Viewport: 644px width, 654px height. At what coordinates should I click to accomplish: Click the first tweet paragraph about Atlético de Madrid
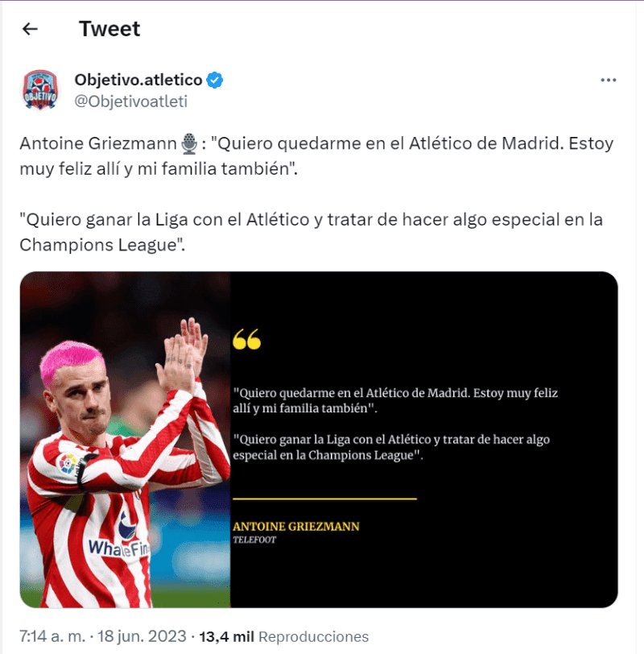click(316, 156)
